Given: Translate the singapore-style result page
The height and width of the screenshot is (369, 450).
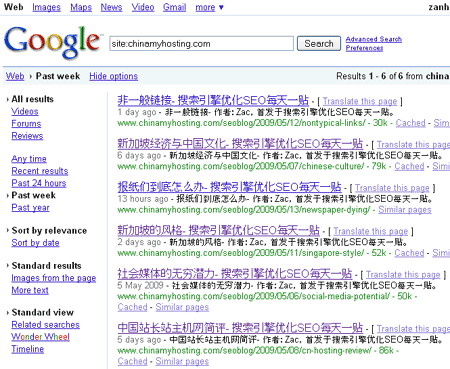Looking at the screenshot, I should tap(371, 231).
